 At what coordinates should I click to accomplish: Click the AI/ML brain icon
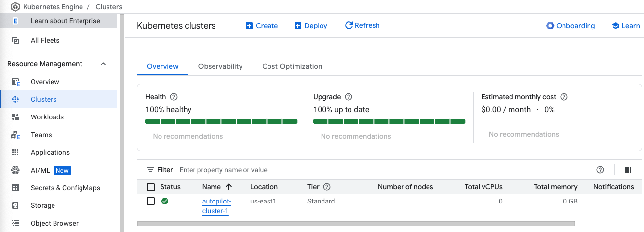click(x=15, y=170)
